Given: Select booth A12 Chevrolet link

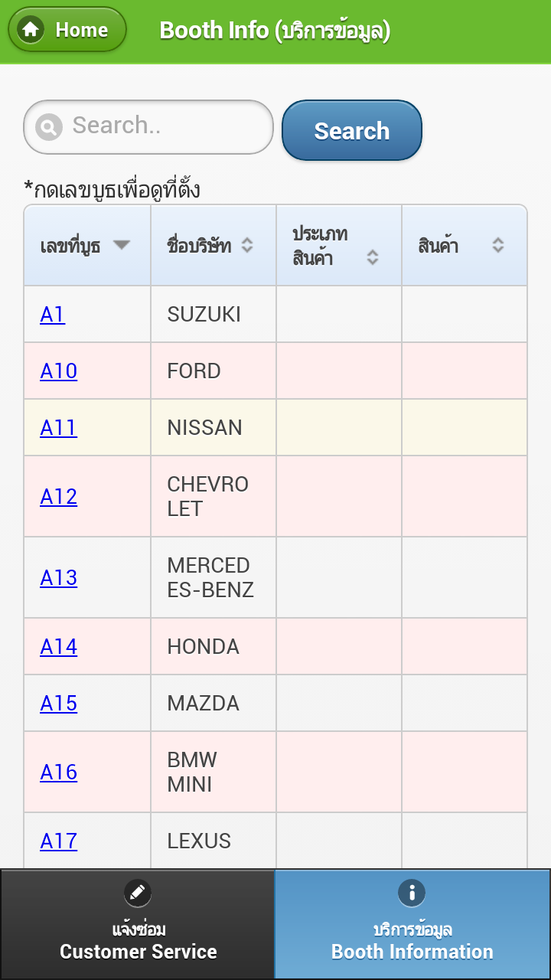Looking at the screenshot, I should (x=59, y=496).
